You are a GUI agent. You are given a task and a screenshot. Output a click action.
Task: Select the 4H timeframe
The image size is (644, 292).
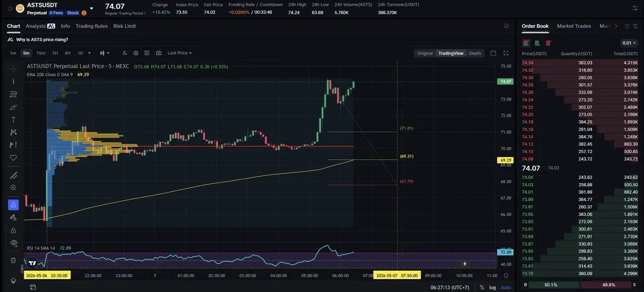(x=68, y=53)
